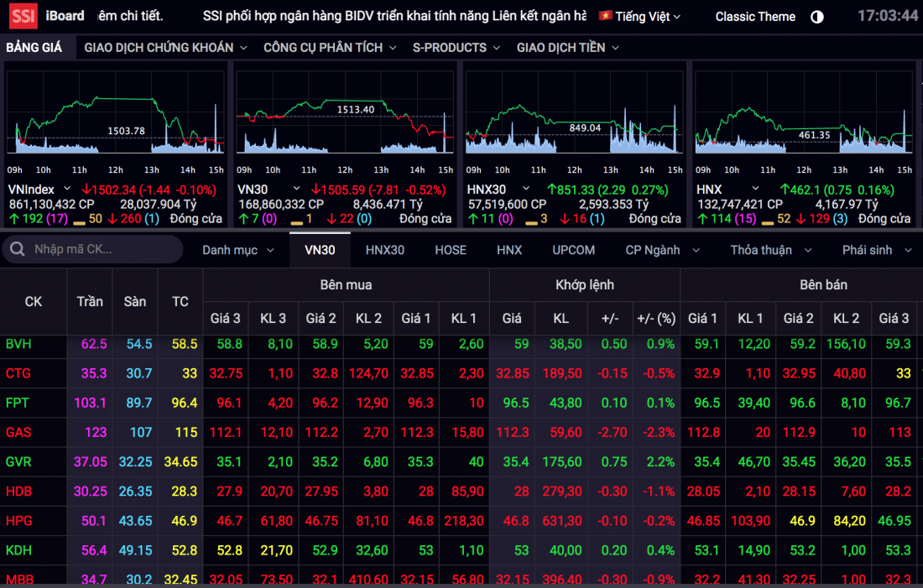Select the HOSE tab
This screenshot has height=588, width=923.
click(451, 250)
